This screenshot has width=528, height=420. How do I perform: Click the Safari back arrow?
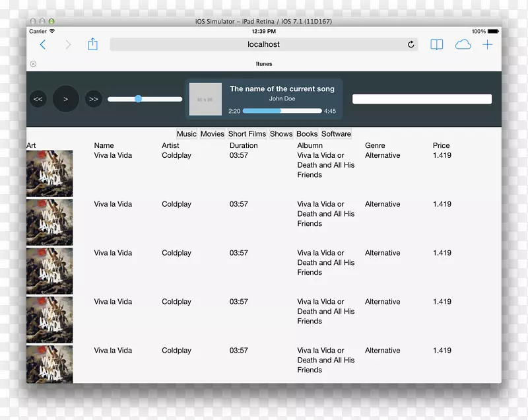[x=43, y=45]
